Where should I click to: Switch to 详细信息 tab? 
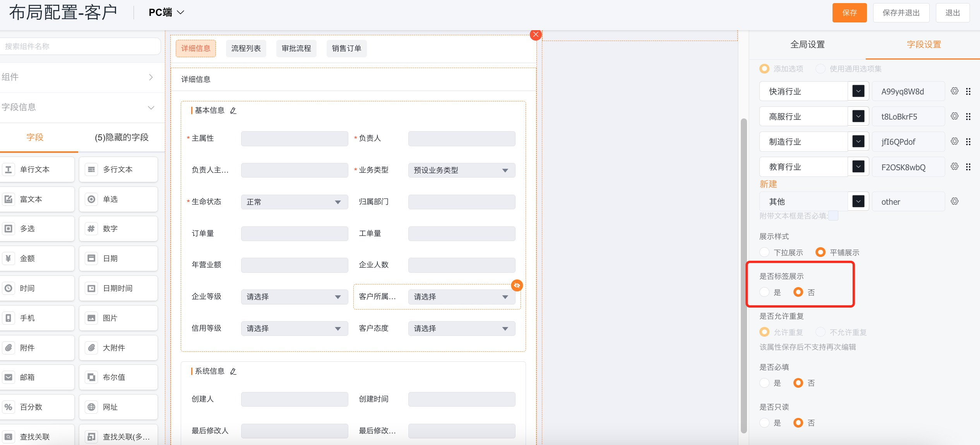196,48
